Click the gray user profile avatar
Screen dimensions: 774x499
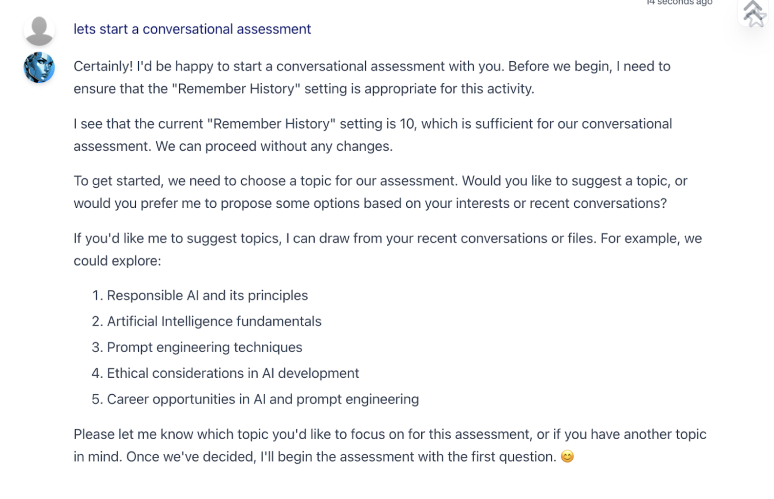tap(39, 31)
